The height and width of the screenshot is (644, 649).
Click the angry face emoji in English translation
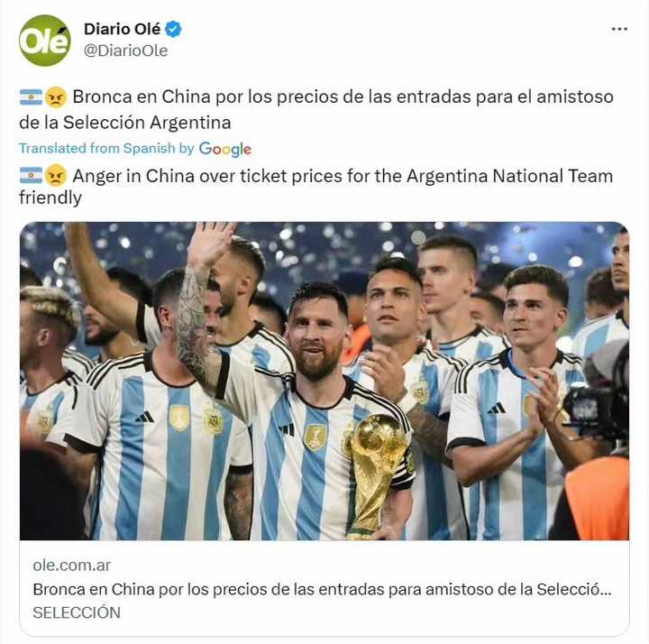[56, 176]
